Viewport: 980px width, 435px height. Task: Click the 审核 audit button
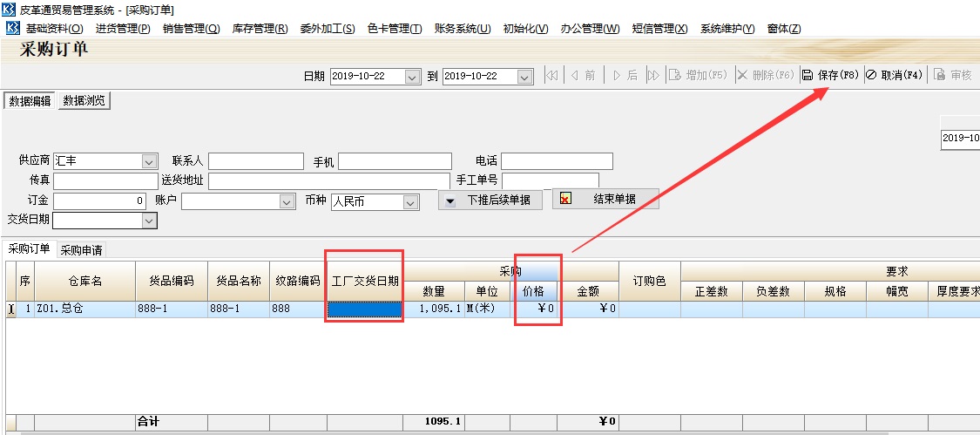click(953, 75)
